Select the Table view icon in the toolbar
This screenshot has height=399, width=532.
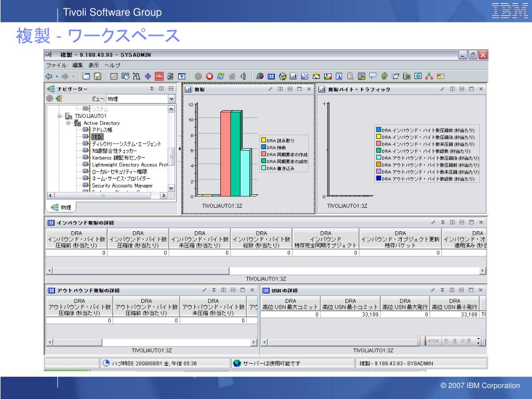(x=271, y=76)
